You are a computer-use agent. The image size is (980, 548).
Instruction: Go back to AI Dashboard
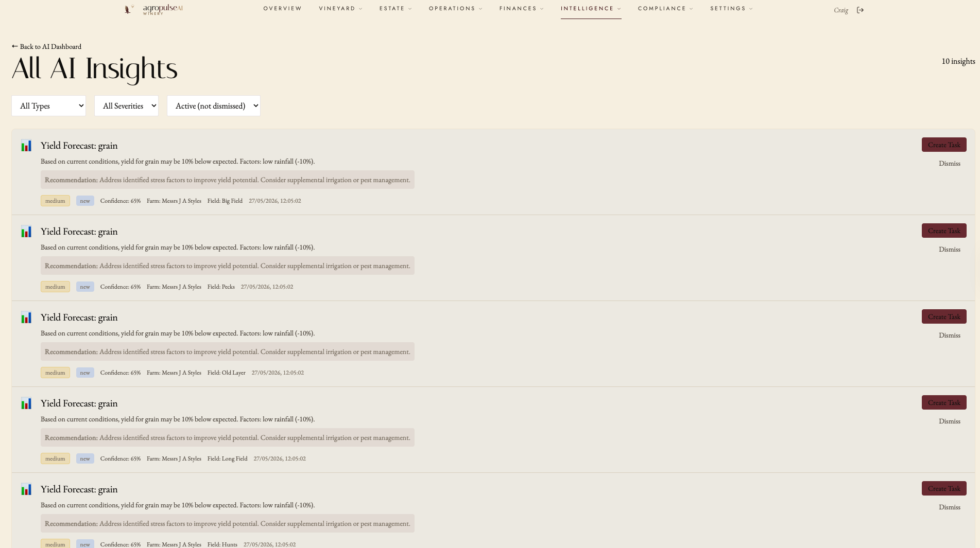pyautogui.click(x=46, y=47)
